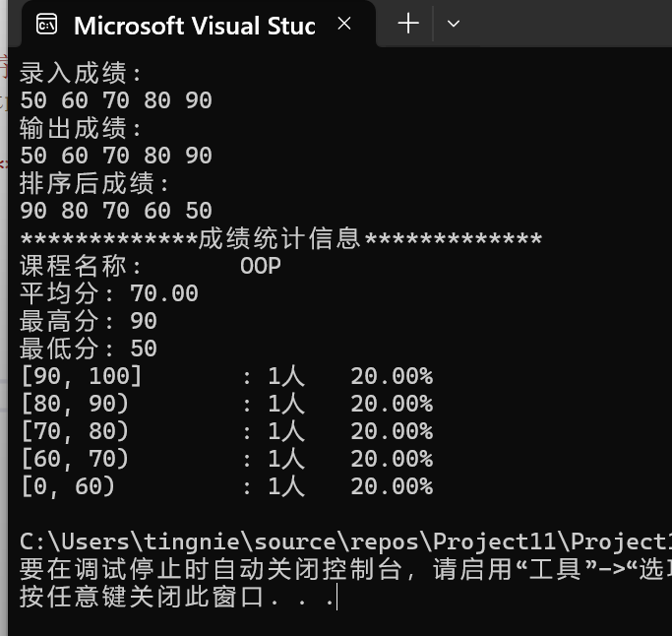Click the 输出成绩 heading line
The height and width of the screenshot is (636, 672).
(81, 128)
